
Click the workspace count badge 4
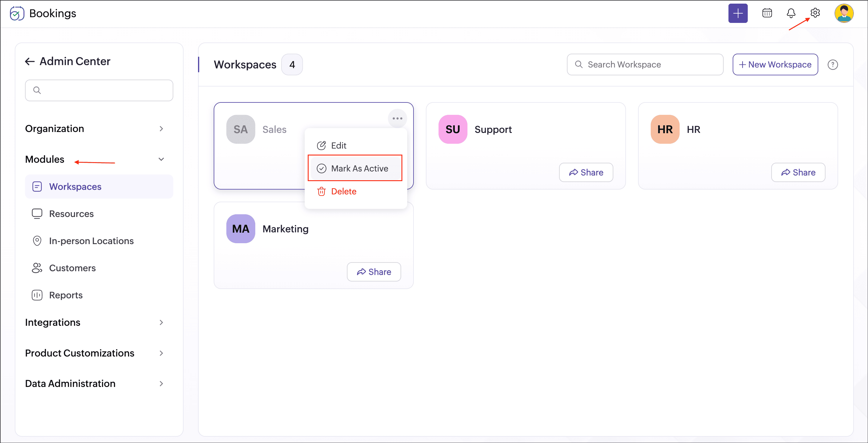click(292, 64)
